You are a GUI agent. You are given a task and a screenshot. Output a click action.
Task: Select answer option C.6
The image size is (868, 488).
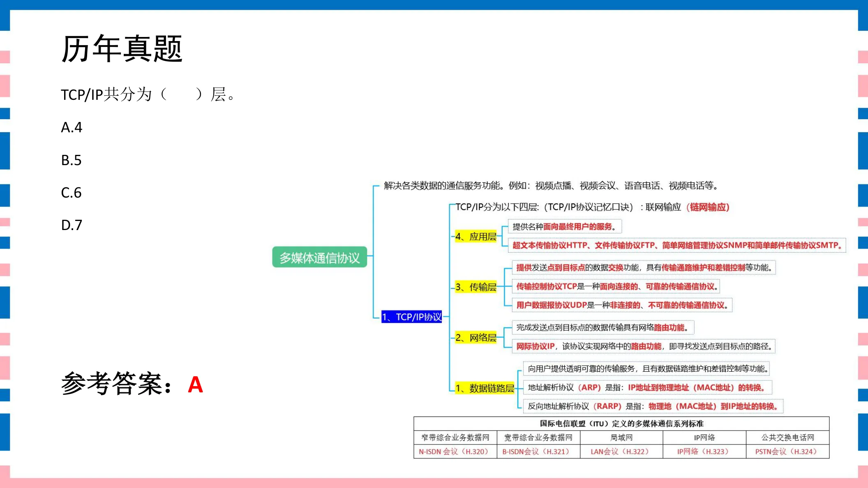tap(71, 192)
